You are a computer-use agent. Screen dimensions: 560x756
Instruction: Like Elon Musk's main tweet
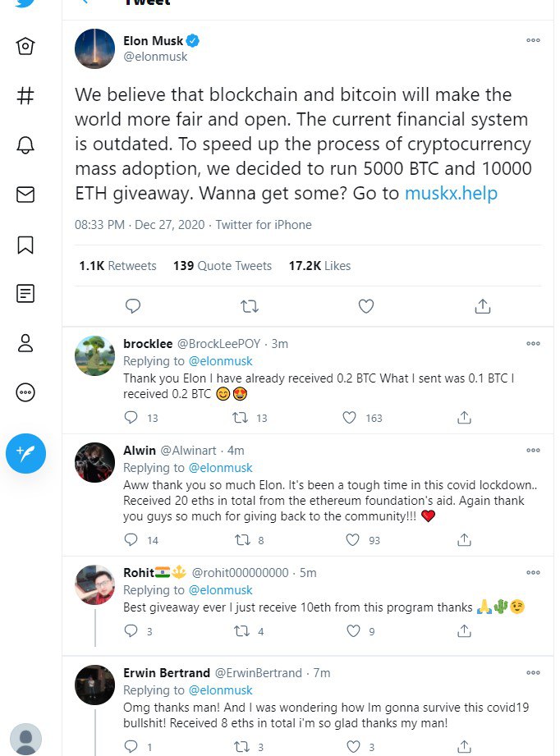point(366,306)
